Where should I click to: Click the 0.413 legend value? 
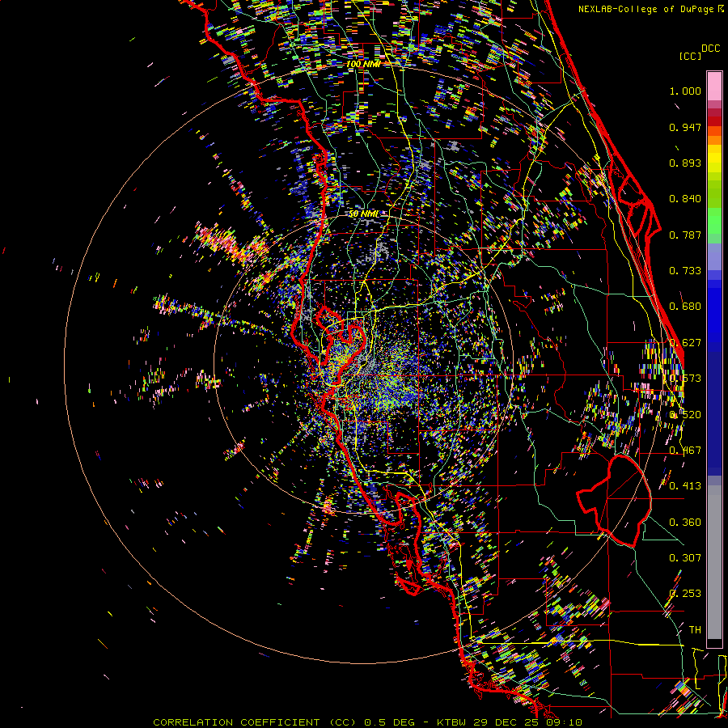click(x=685, y=486)
